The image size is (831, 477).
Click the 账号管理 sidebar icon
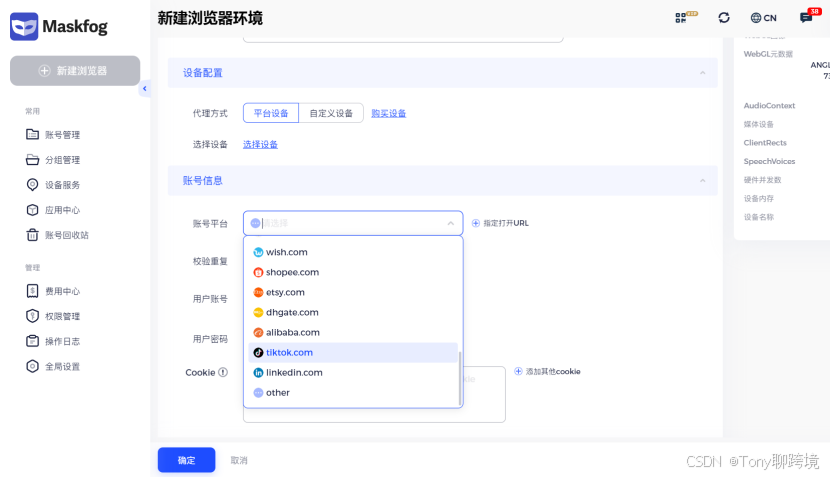[x=32, y=134]
